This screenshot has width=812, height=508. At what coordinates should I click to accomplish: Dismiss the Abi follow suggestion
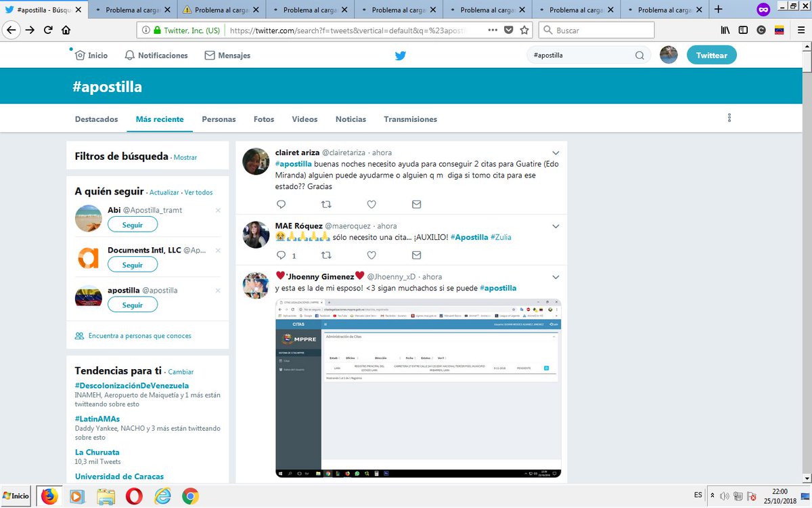(218, 211)
